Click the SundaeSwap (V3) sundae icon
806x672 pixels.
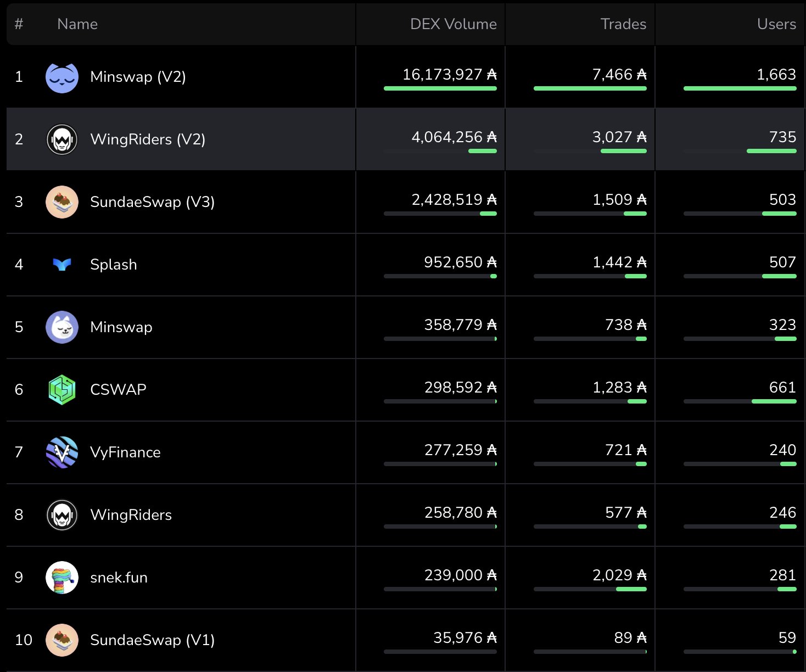pos(62,202)
